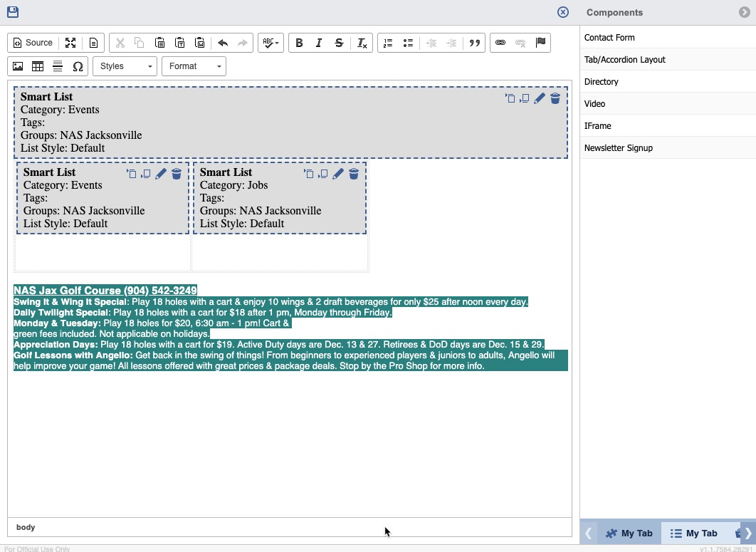Toggle strikethrough formatting
Screen dimensions: 756x552
(x=339, y=43)
